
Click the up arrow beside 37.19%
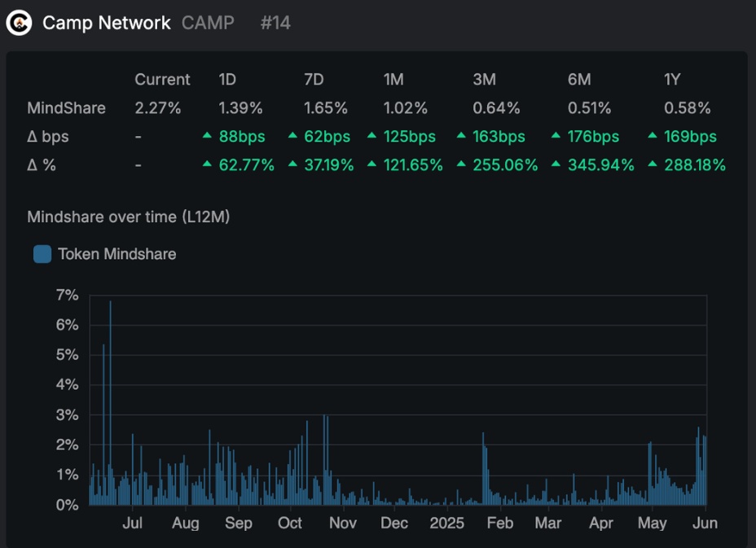[292, 164]
